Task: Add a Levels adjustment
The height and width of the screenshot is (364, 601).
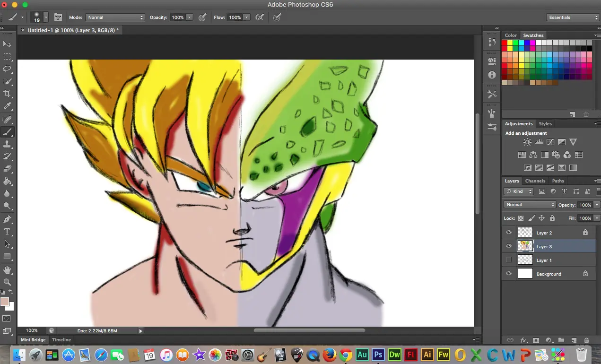Action: point(539,142)
